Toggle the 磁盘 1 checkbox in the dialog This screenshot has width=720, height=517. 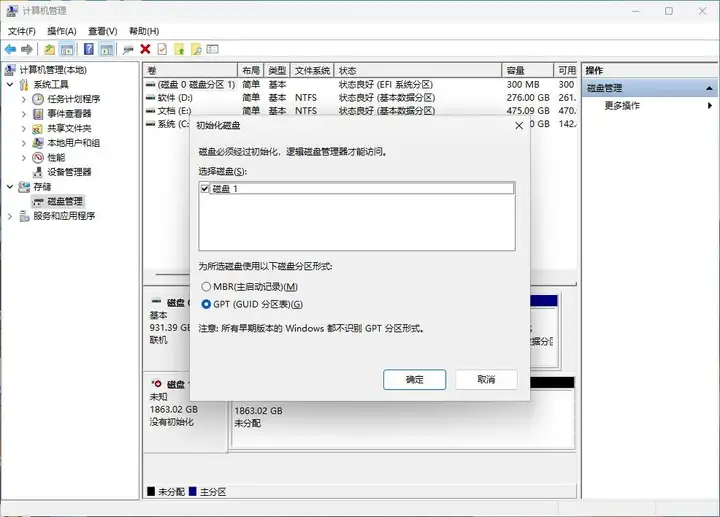[205, 189]
